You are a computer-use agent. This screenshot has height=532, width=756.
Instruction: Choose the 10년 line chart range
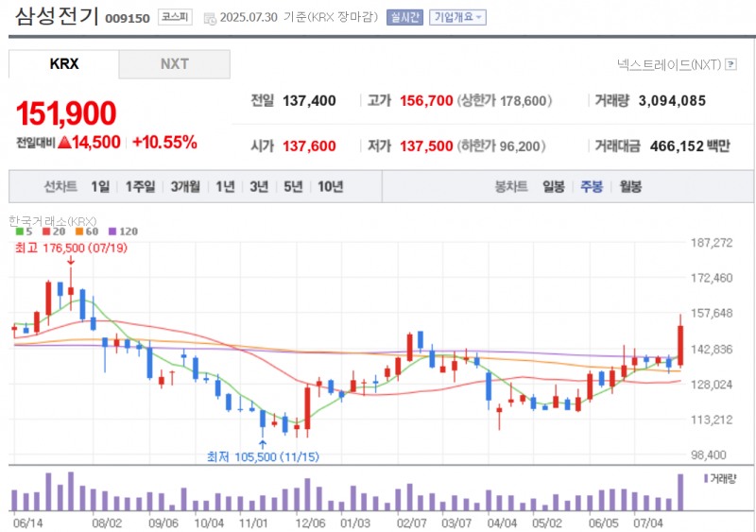(331, 187)
